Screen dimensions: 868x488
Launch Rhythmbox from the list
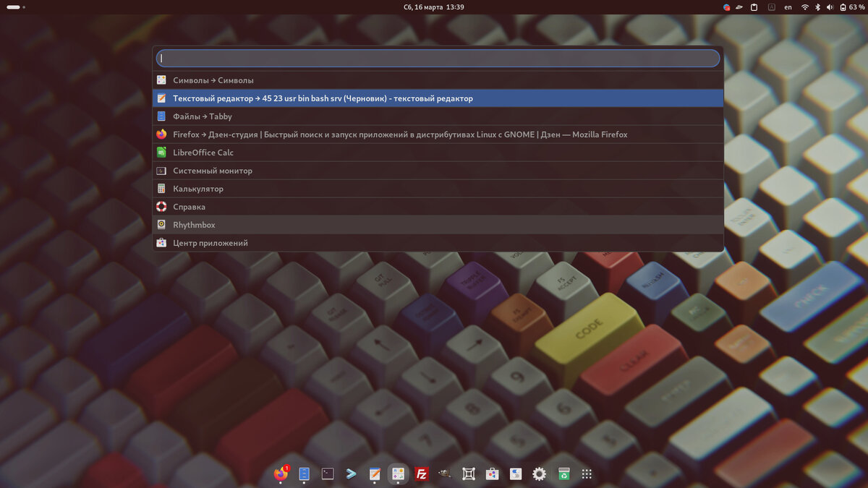pos(438,225)
